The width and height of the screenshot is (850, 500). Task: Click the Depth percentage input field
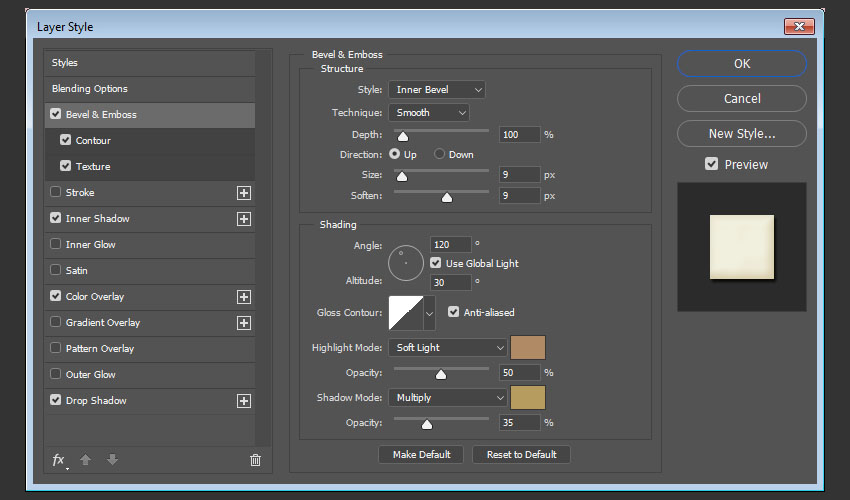point(519,134)
